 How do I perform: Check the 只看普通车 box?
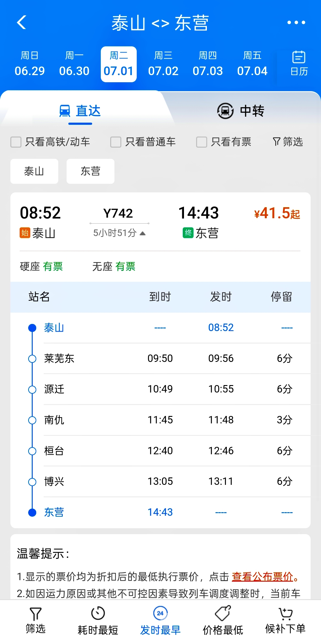point(116,142)
